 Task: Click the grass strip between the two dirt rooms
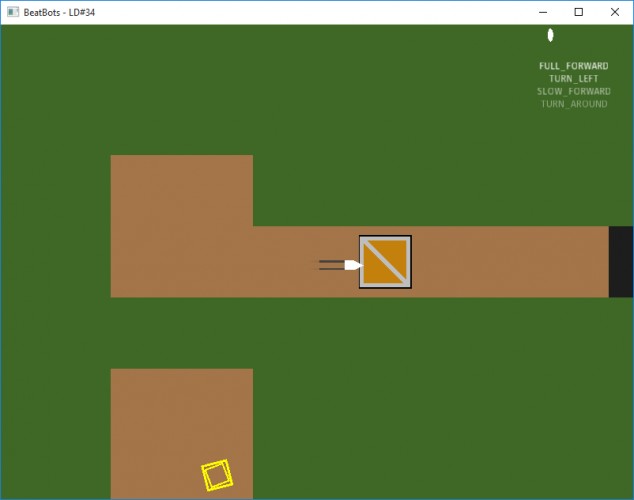(x=182, y=333)
